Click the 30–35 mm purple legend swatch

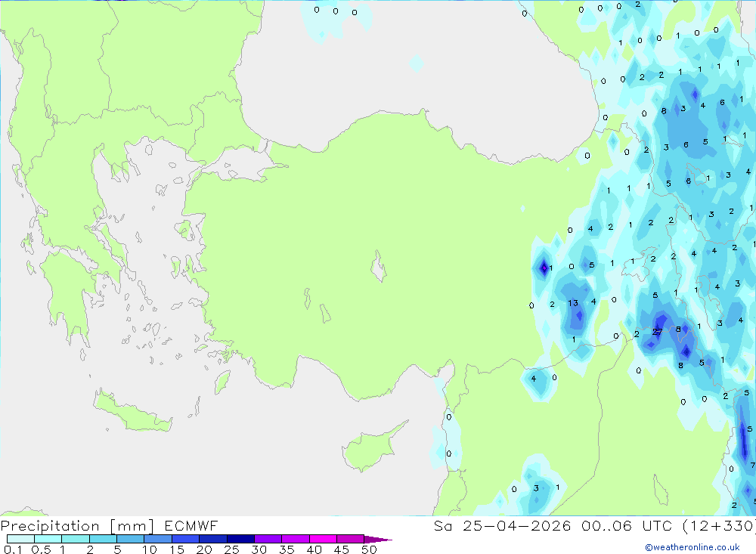(268, 539)
